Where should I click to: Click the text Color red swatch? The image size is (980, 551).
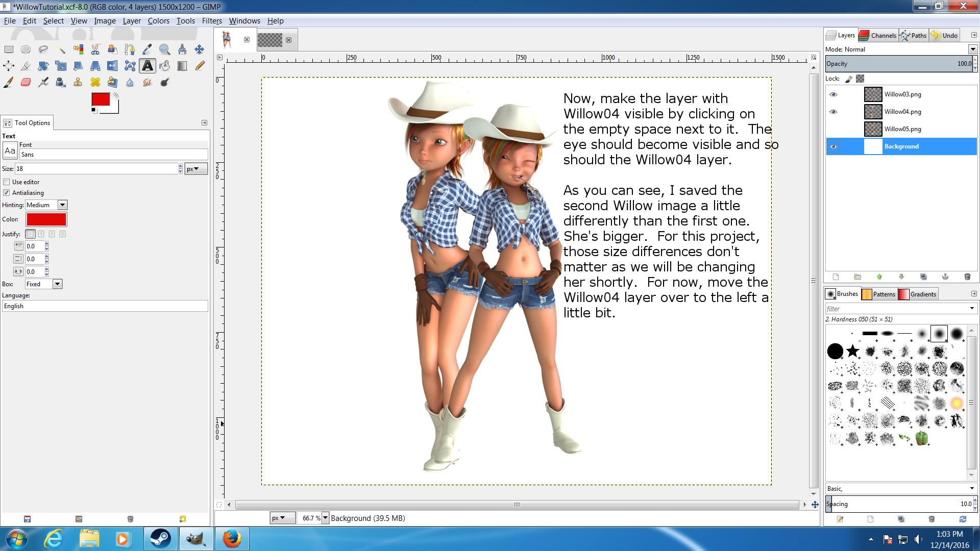point(46,219)
